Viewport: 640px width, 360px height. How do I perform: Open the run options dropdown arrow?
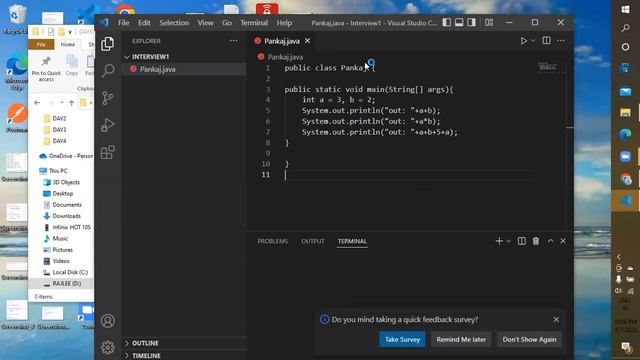[x=533, y=41]
